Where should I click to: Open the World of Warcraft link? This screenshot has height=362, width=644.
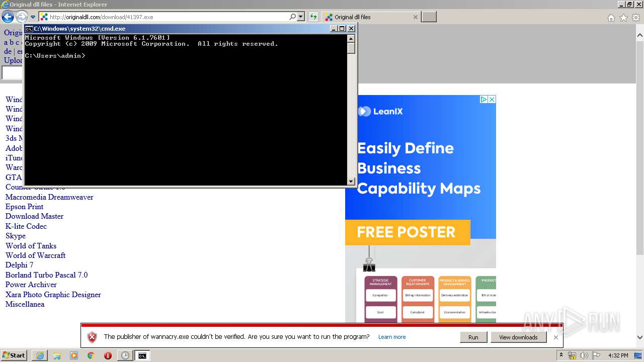point(35,255)
